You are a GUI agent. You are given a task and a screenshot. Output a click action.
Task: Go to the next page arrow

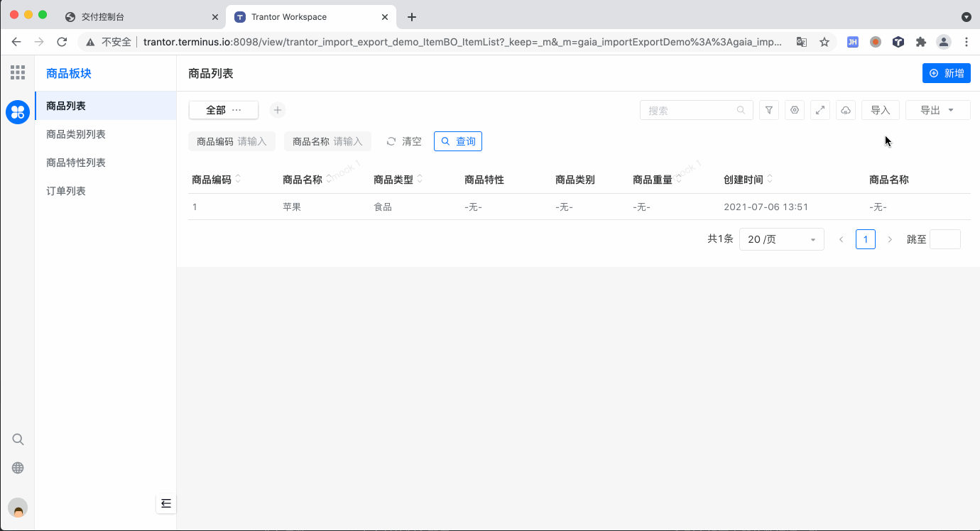pyautogui.click(x=890, y=239)
